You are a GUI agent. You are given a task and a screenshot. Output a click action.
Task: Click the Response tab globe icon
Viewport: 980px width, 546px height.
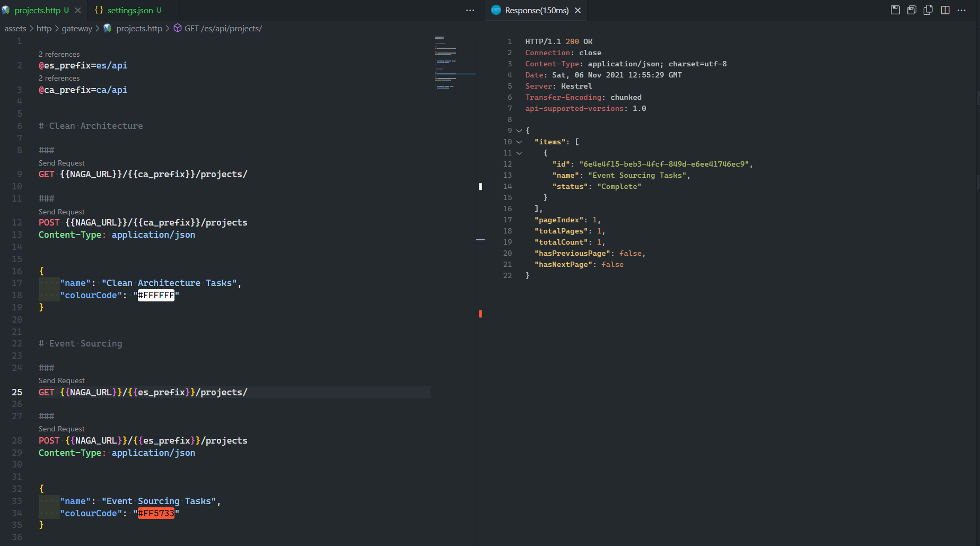click(496, 10)
